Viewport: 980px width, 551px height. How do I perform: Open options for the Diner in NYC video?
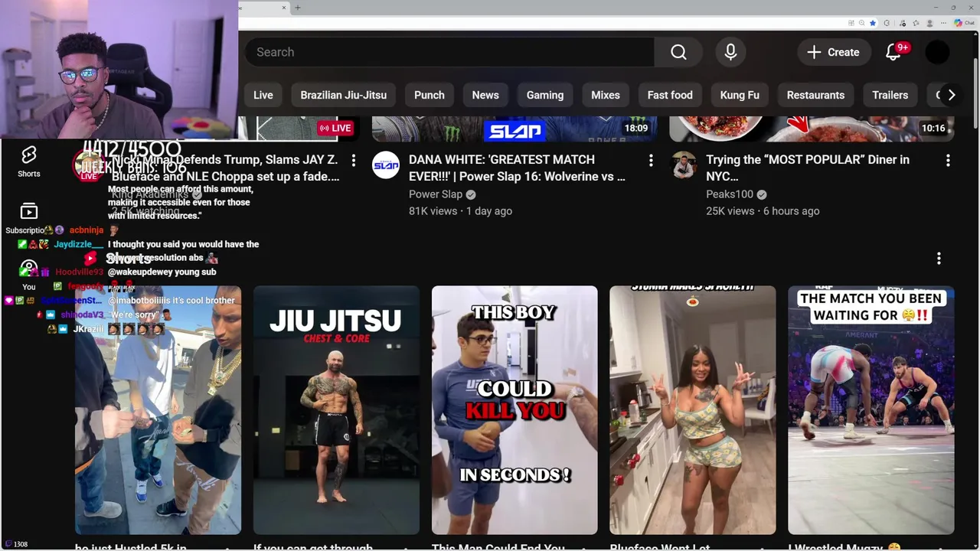tap(948, 160)
